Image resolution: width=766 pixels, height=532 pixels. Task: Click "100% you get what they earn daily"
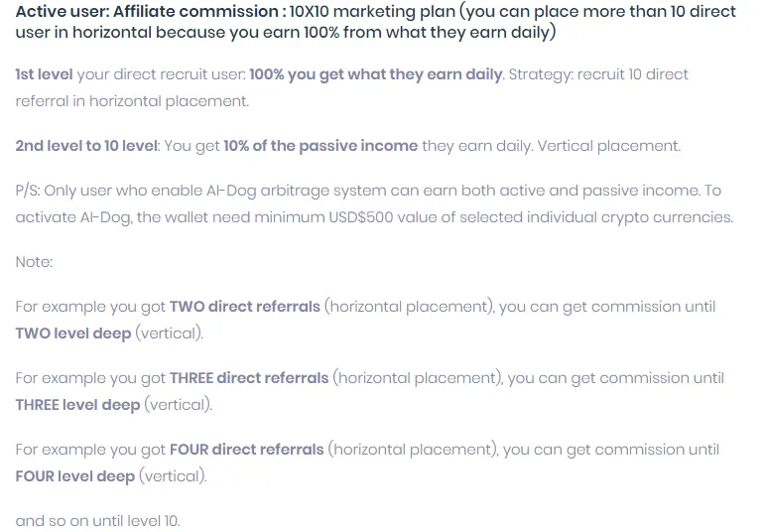375,74
